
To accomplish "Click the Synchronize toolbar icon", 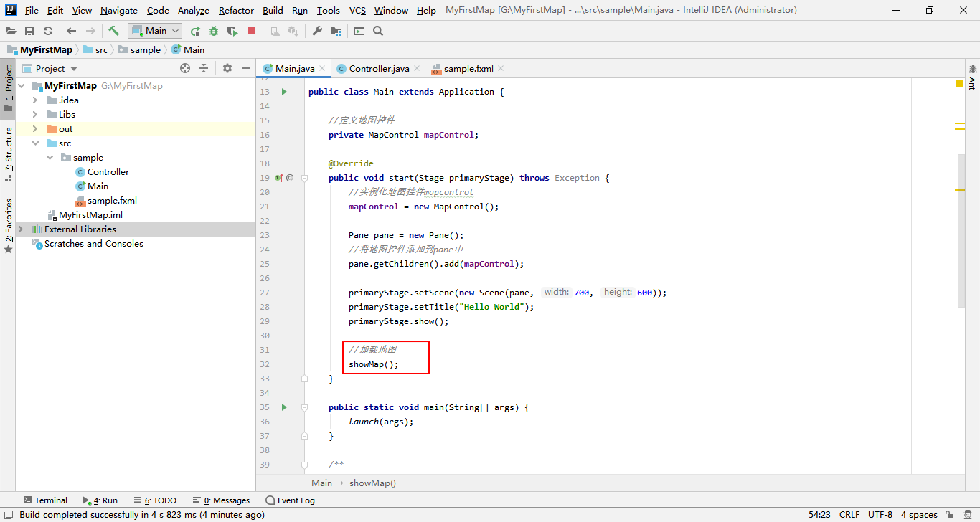I will (x=48, y=31).
